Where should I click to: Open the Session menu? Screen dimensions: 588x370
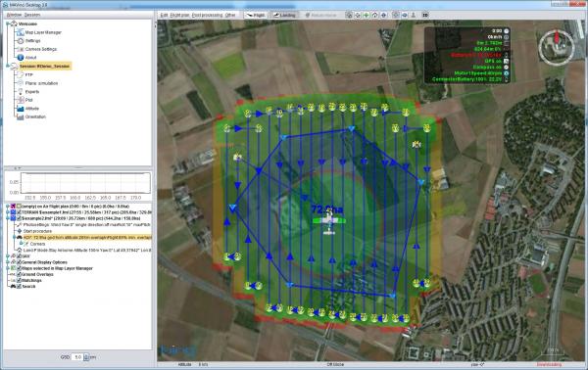[x=32, y=15]
